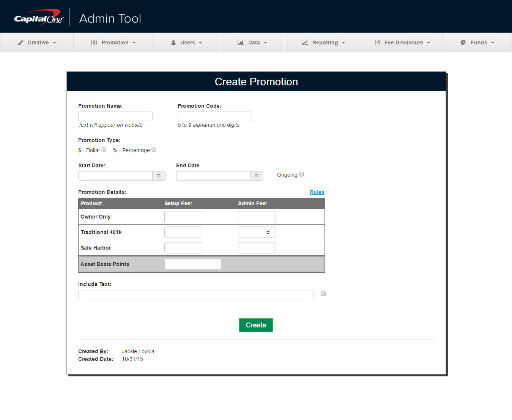Image resolution: width=512 pixels, height=420 pixels.
Task: Open the Rules link
Action: [317, 192]
